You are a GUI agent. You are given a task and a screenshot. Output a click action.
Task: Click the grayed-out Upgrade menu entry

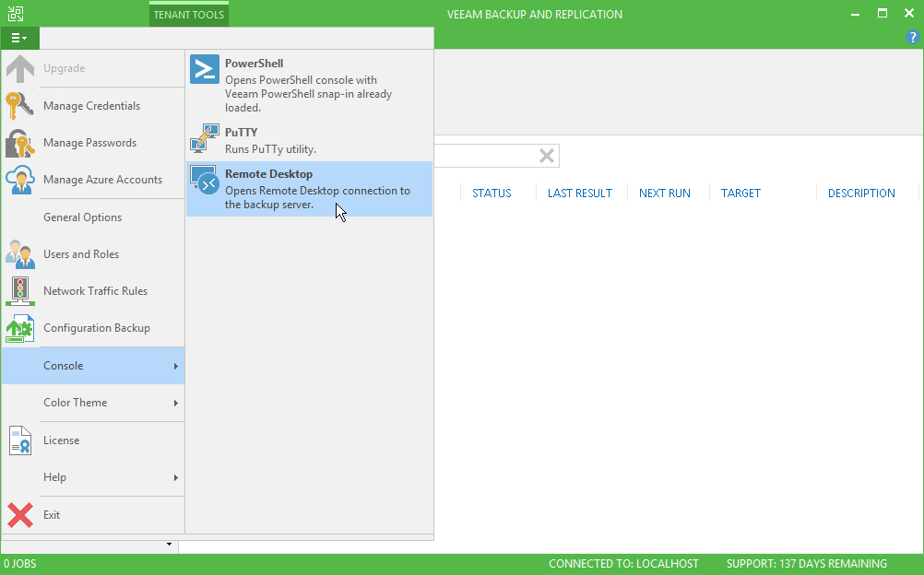click(x=93, y=68)
